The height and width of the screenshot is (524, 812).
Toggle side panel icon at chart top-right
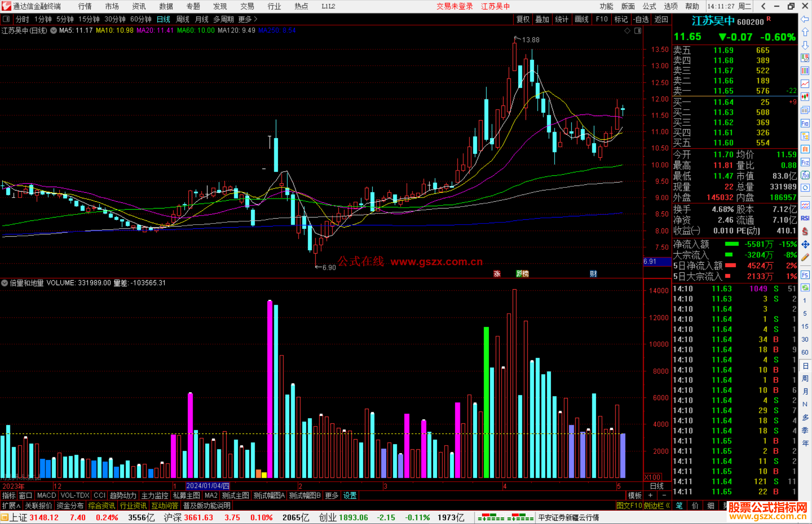click(638, 31)
